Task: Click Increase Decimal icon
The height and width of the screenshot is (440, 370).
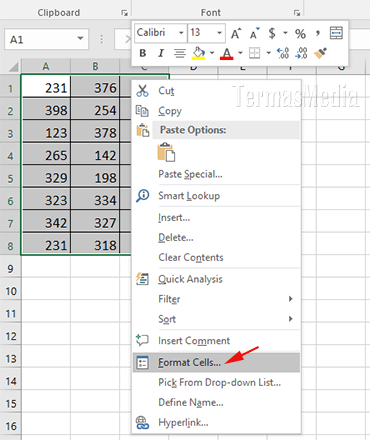Action: point(283,53)
